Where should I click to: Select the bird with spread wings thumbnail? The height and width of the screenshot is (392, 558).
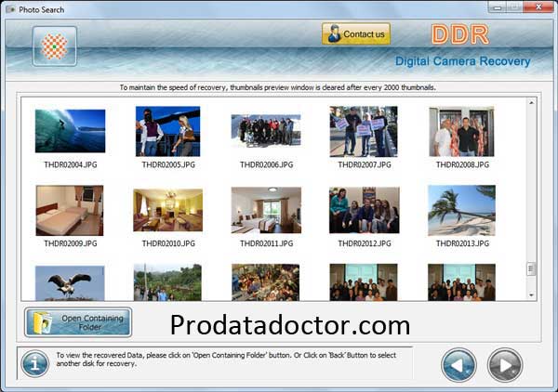tap(70, 283)
